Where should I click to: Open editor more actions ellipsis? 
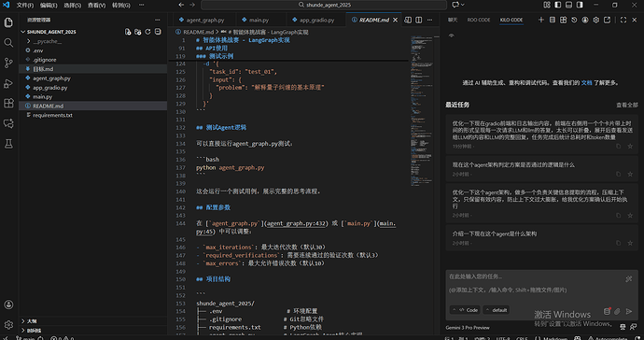(429, 20)
